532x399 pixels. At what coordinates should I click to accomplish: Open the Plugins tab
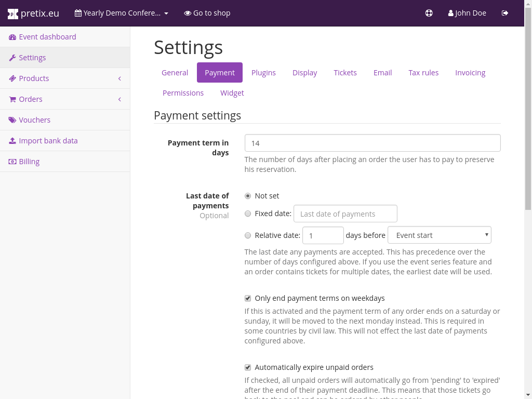[x=263, y=73]
